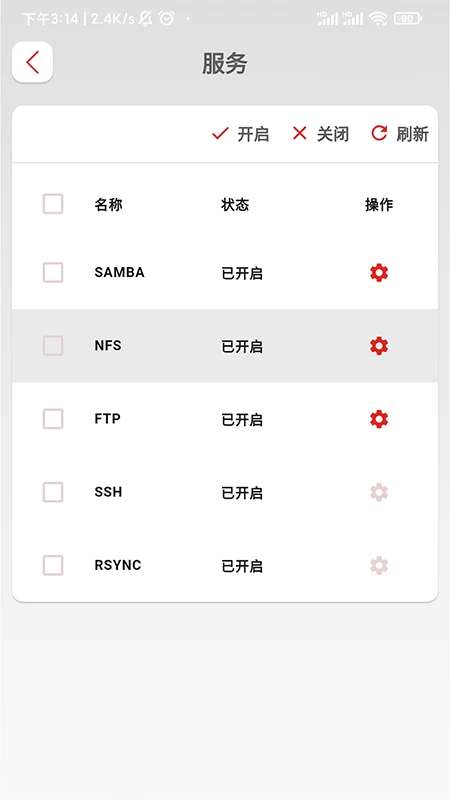The image size is (450, 800).
Task: Click the red X icon for 关闭
Action: (x=299, y=134)
